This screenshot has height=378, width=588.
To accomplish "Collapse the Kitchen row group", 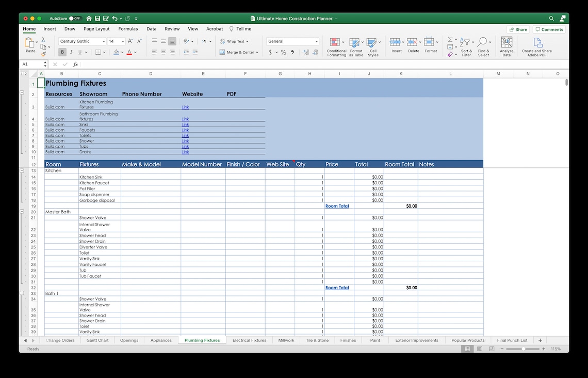I will [x=22, y=170].
